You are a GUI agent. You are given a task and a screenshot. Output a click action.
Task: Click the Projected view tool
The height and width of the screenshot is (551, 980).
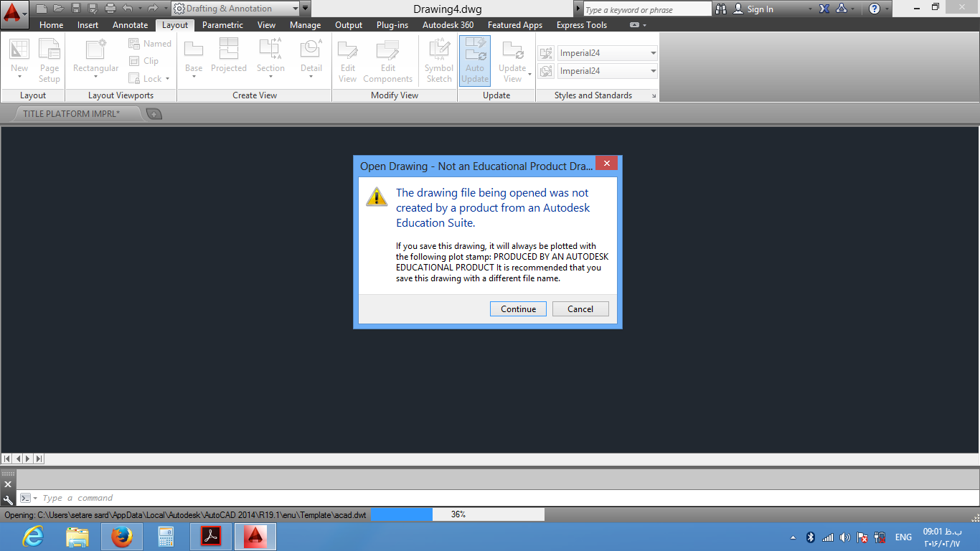[229, 56]
